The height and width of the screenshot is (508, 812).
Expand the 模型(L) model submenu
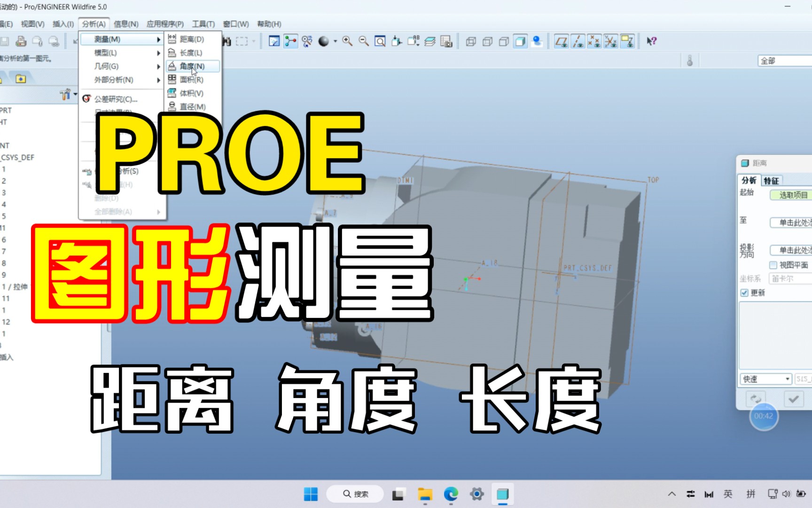tap(121, 53)
